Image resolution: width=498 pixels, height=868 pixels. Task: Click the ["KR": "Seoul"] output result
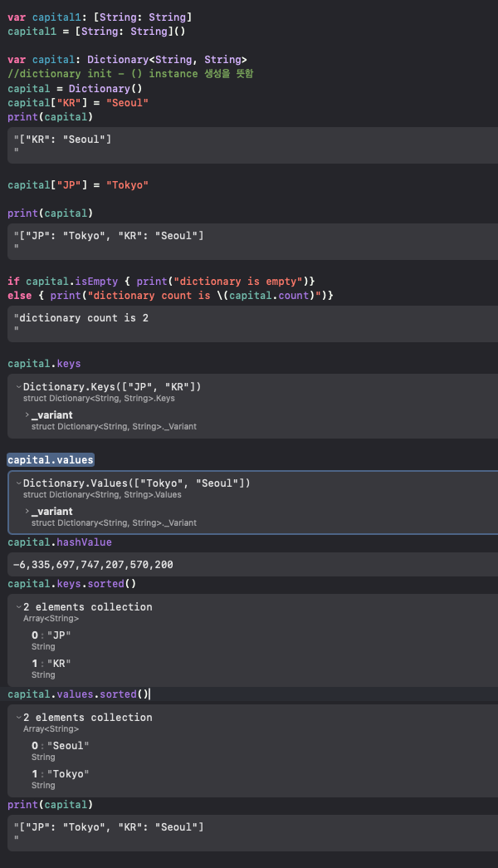252,145
